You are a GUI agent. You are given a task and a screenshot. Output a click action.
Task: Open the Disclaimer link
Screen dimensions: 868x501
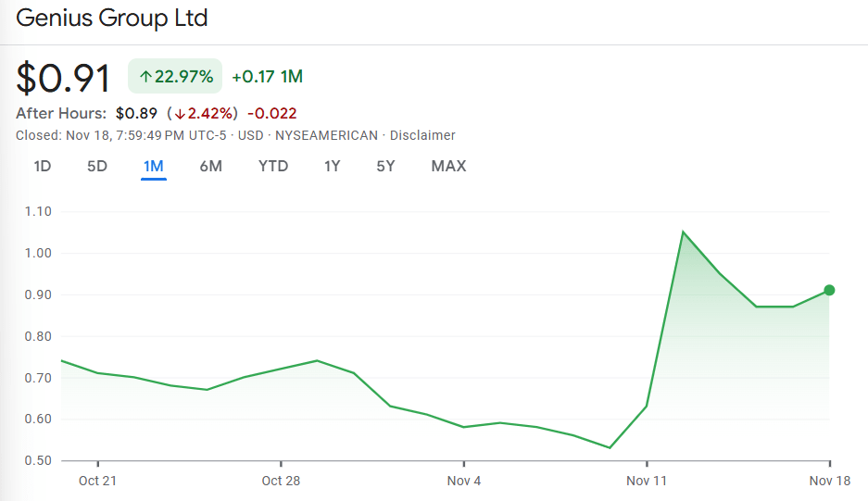[x=422, y=135]
